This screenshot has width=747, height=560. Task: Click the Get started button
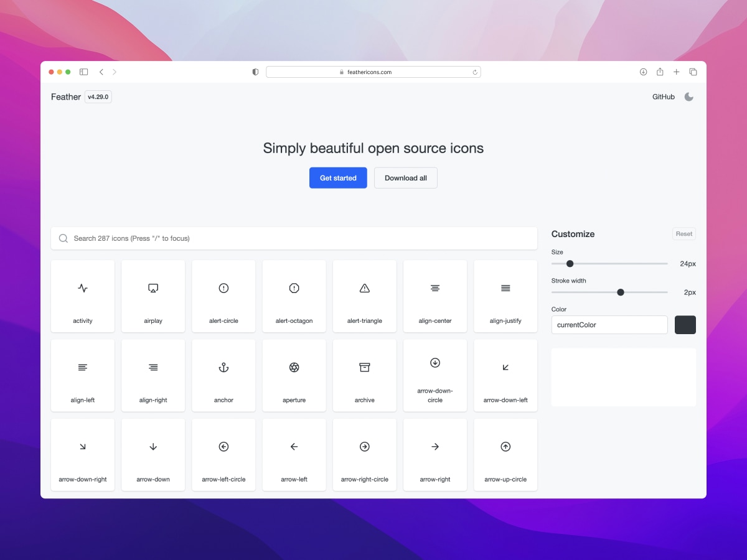click(338, 177)
